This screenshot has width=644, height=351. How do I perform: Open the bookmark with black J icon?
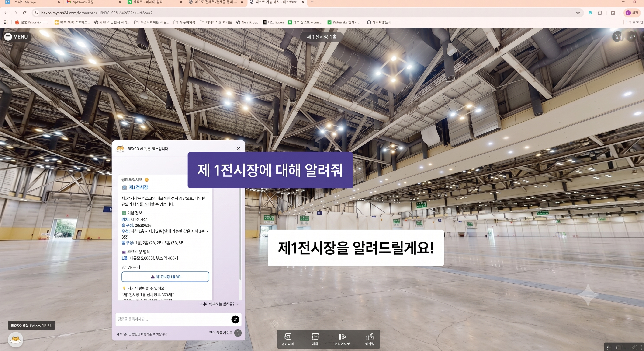tap(273, 22)
